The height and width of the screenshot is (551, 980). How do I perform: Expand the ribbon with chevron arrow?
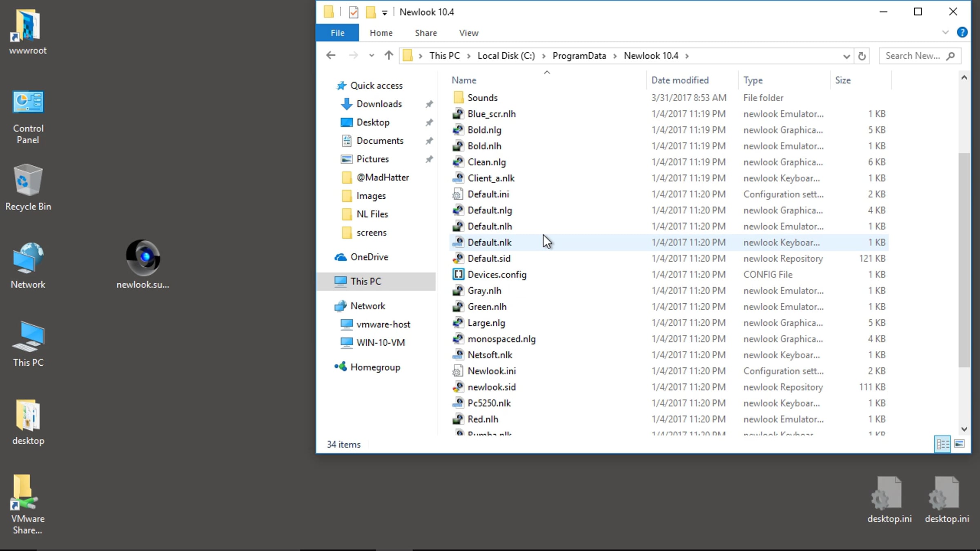pyautogui.click(x=945, y=33)
